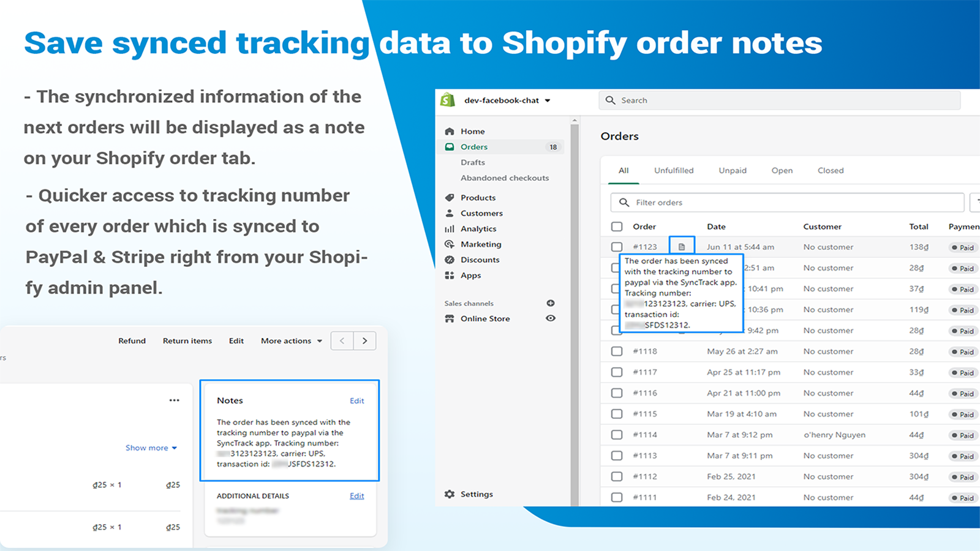This screenshot has height=551, width=980.
Task: Click the Marketing megaphone icon
Action: 450,244
